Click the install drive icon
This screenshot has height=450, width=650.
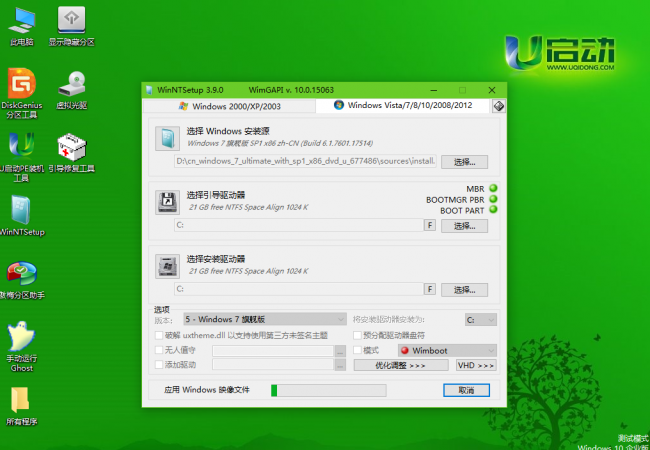click(167, 266)
